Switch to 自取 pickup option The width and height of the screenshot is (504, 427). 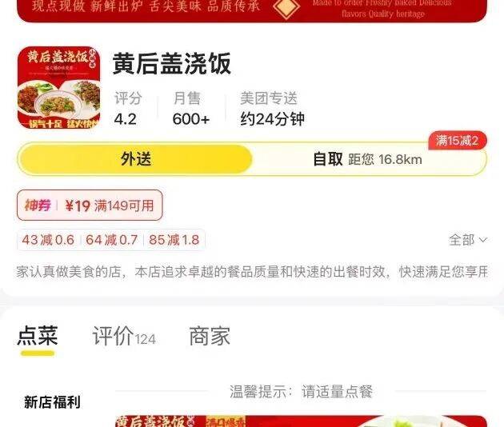tap(367, 159)
